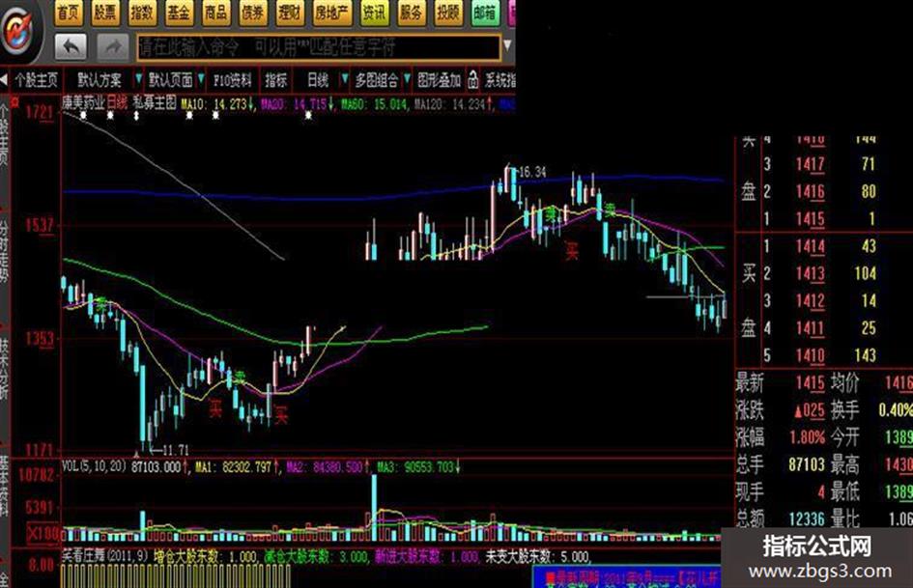Open the 债券 tab
Screen dimensions: 913x588
click(x=252, y=13)
